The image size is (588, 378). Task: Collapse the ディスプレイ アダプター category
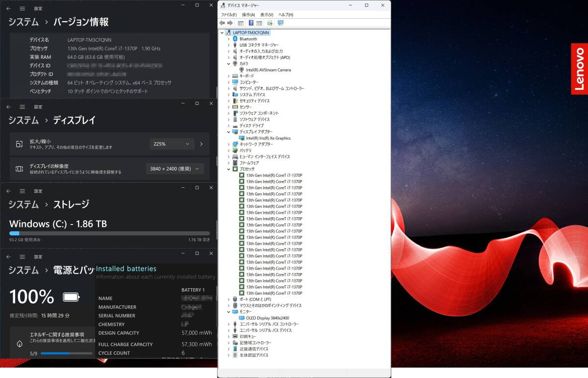(228, 132)
